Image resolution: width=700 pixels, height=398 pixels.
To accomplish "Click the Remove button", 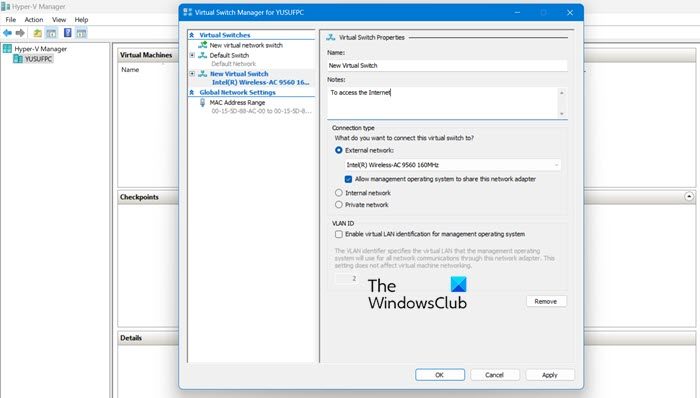I will pyautogui.click(x=546, y=302).
